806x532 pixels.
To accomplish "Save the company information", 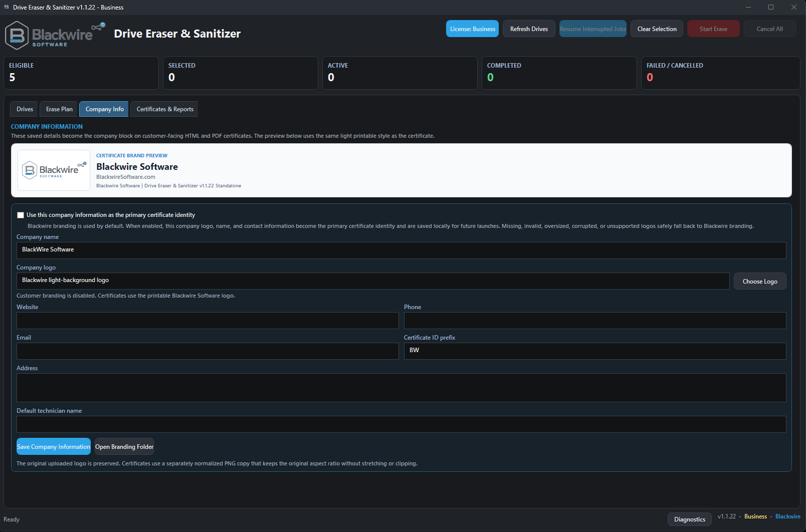I will click(54, 447).
